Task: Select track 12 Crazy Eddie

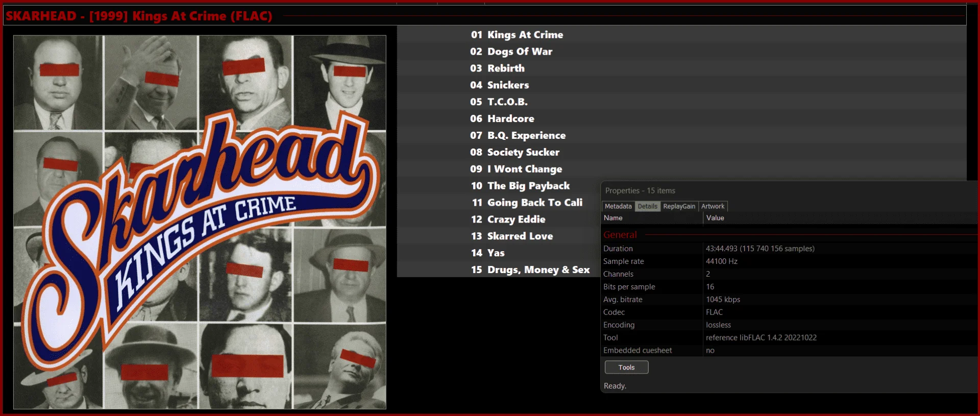Action: 508,219
